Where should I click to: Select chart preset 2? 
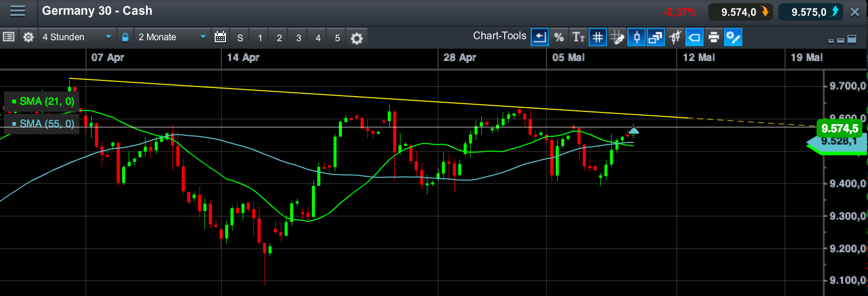[x=279, y=38]
